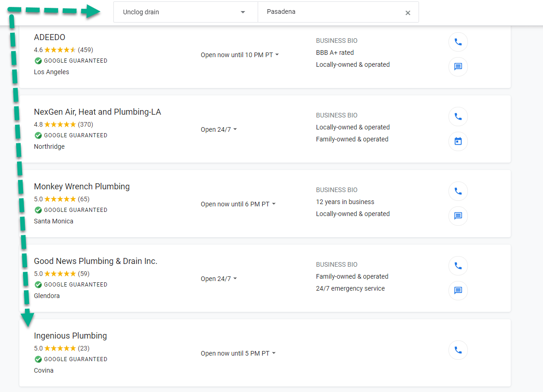Expand NexGen Open 24/7 hours
Viewport: 543px width, 392px height.
pos(219,129)
